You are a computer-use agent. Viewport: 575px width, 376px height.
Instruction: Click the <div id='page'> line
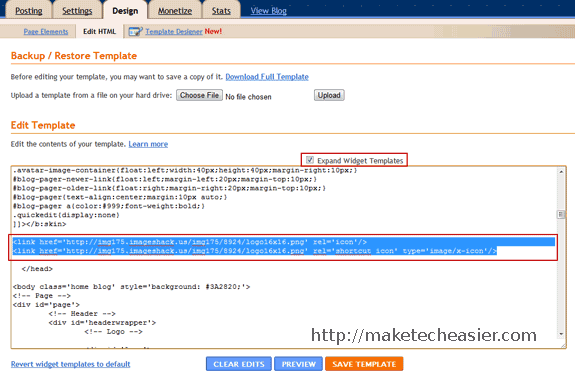pos(46,305)
